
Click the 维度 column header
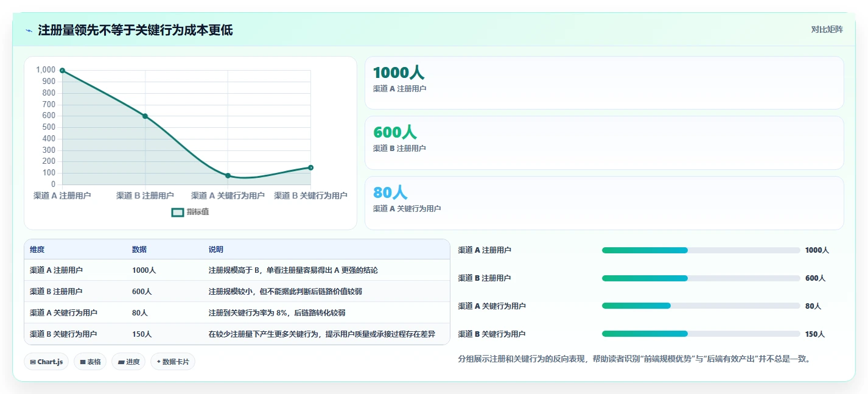click(x=37, y=250)
